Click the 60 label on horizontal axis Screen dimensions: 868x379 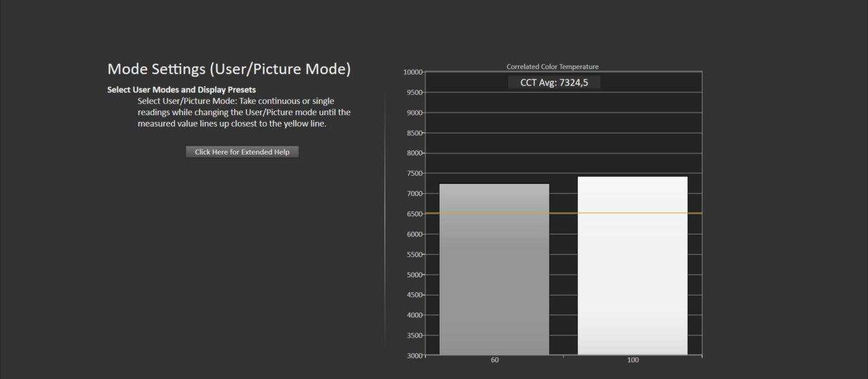[x=494, y=360]
